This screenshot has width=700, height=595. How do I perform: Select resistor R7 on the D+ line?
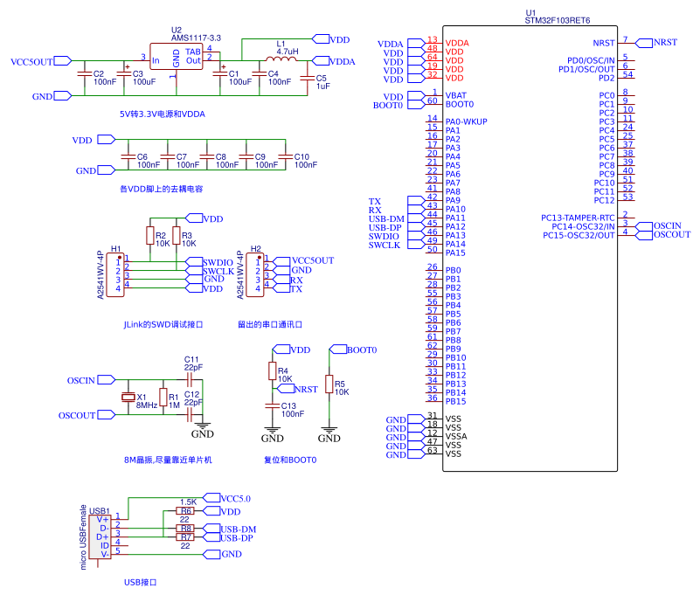coord(185,537)
